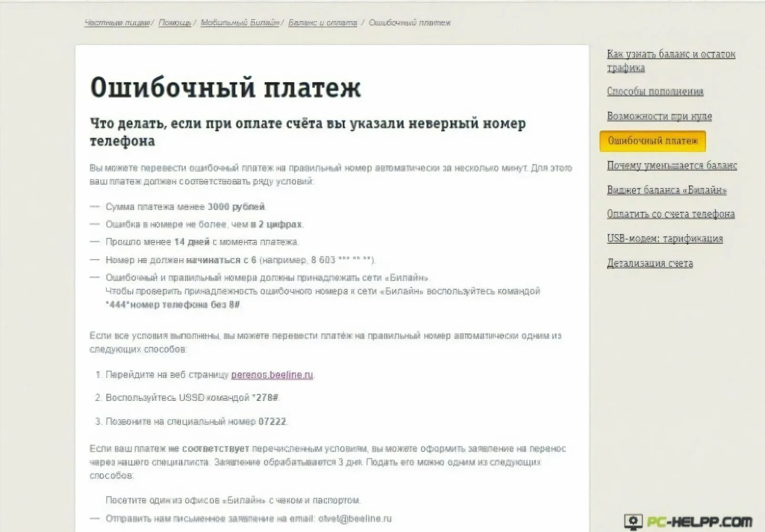Click the line with otvet@beeline.ru email

coord(249,519)
